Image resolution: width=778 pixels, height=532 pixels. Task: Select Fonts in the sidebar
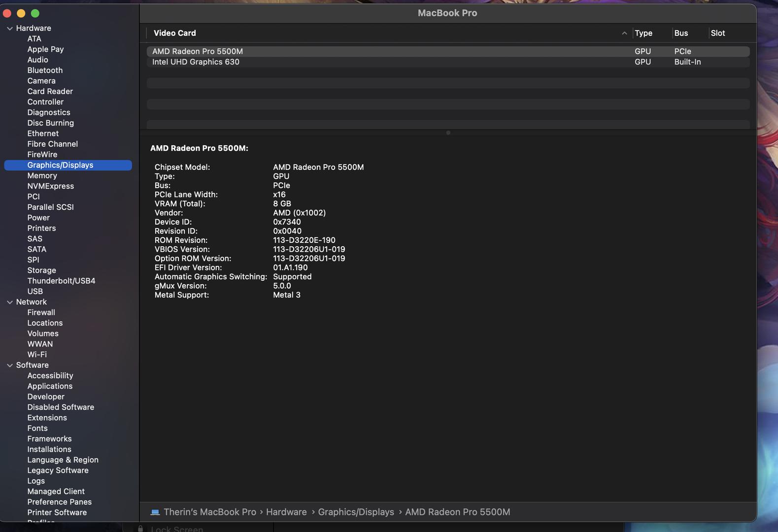coord(37,428)
